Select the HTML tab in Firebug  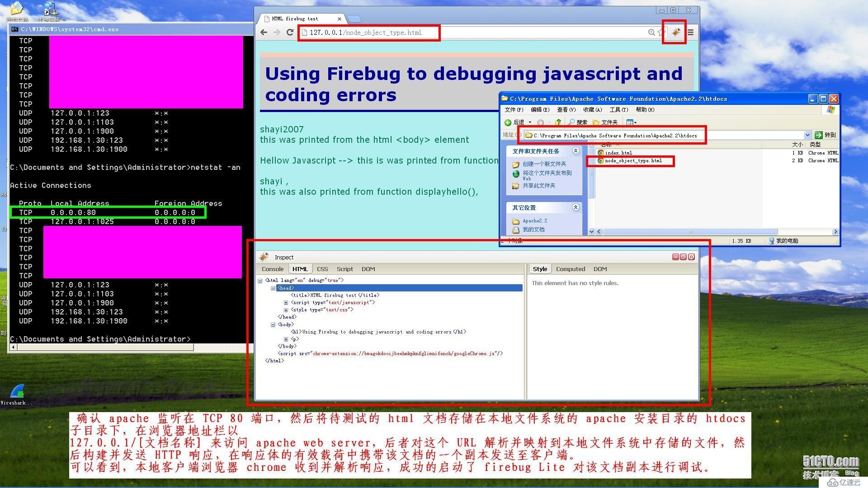tap(300, 269)
